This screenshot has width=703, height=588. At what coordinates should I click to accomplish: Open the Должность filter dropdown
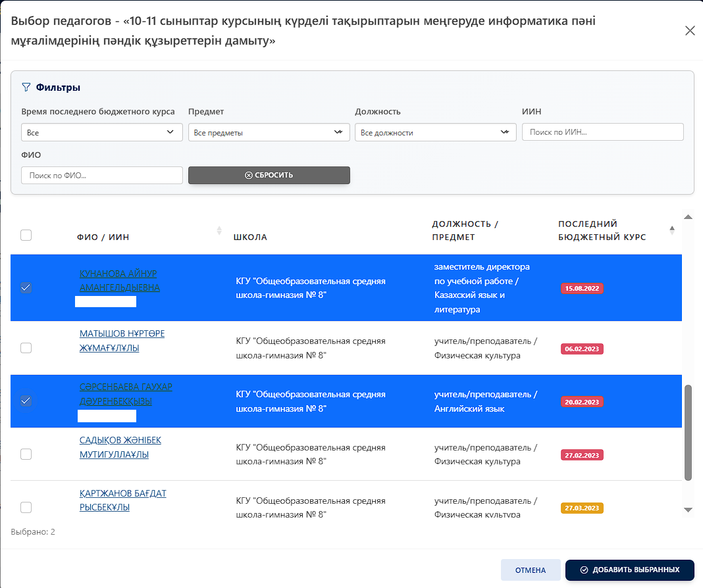(435, 132)
